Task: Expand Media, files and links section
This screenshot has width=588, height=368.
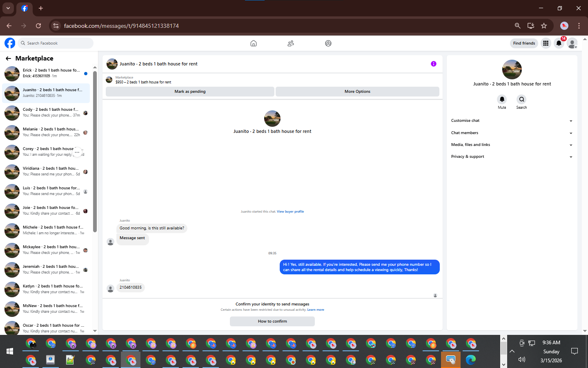Action: (512, 145)
